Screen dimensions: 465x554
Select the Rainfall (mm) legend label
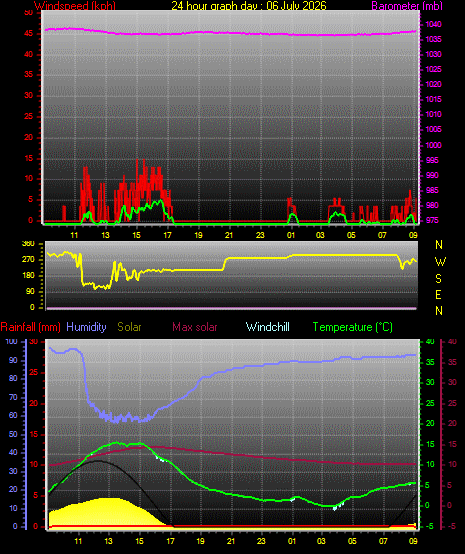click(30, 327)
